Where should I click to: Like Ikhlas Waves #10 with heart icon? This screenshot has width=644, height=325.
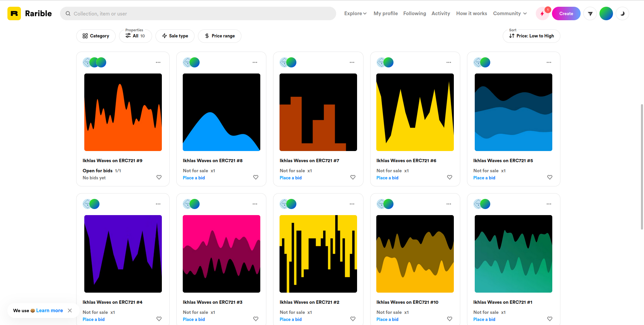coord(450,319)
